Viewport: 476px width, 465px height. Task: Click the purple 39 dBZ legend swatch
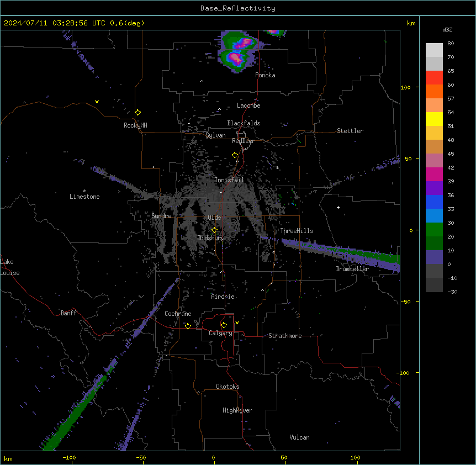click(x=434, y=188)
